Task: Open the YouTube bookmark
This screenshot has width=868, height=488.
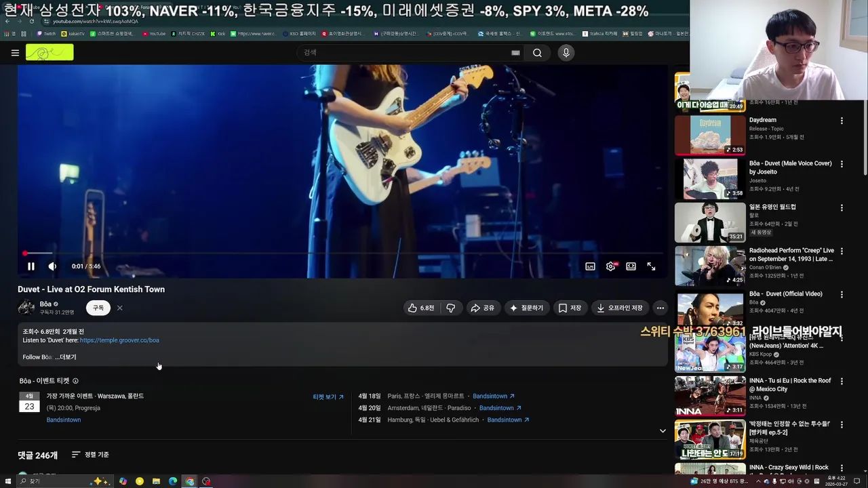Action: (154, 33)
